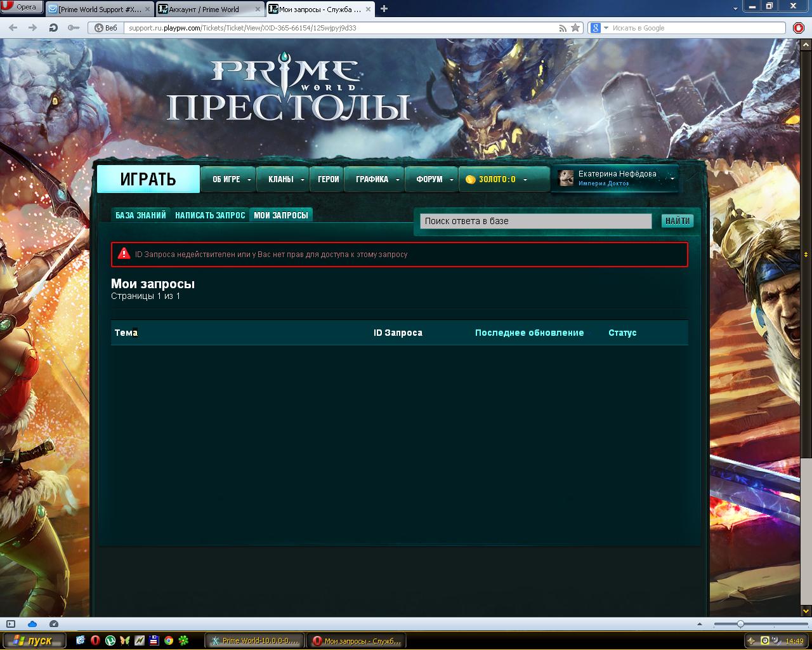
Task: Click the Поиск ответа в базе field
Action: (536, 221)
